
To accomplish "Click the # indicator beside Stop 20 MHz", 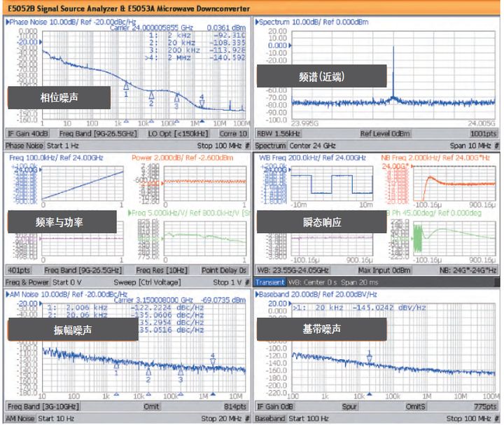I will (247, 419).
